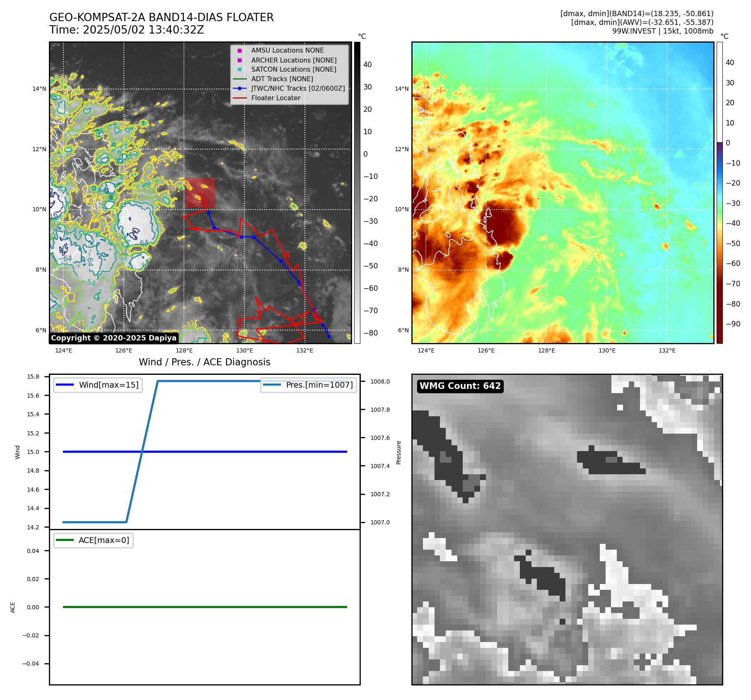Click the 0.04 ACE axis tick

coord(33,551)
